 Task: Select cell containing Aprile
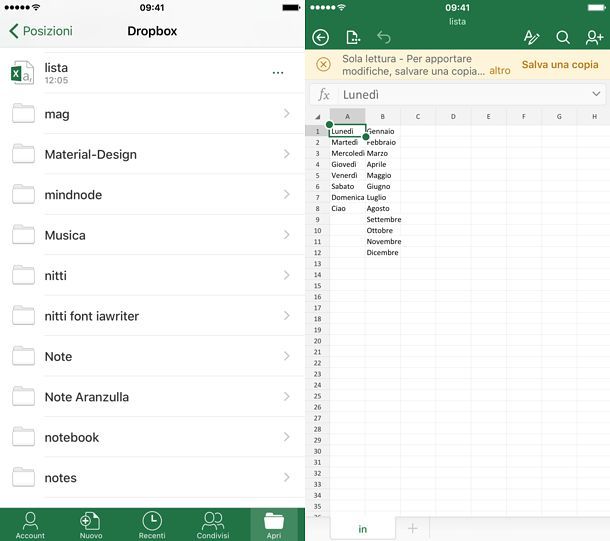click(383, 165)
